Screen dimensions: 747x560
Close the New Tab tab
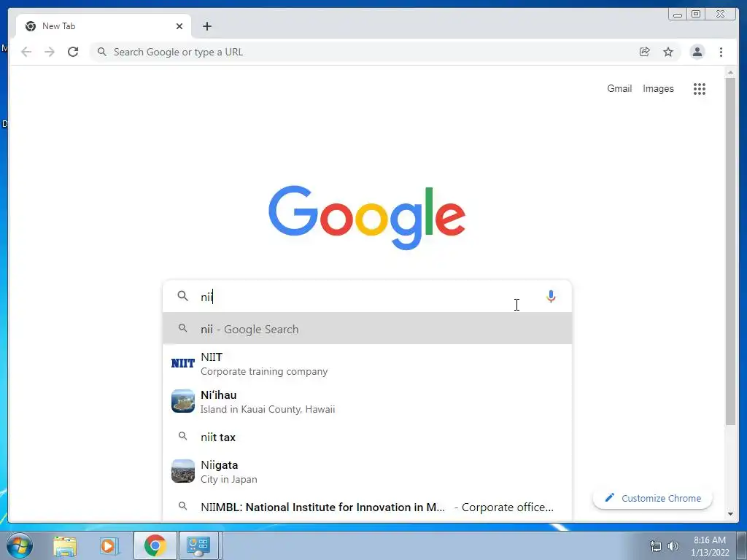tap(179, 26)
